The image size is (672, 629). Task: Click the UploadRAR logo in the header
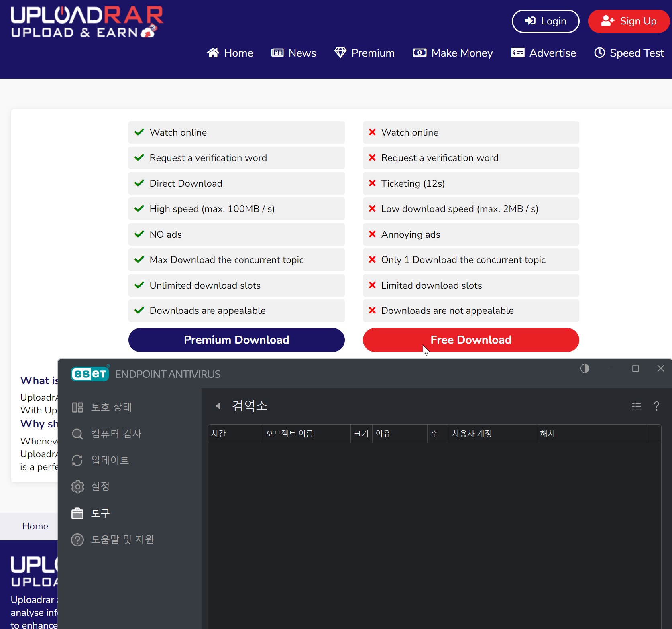tap(87, 22)
